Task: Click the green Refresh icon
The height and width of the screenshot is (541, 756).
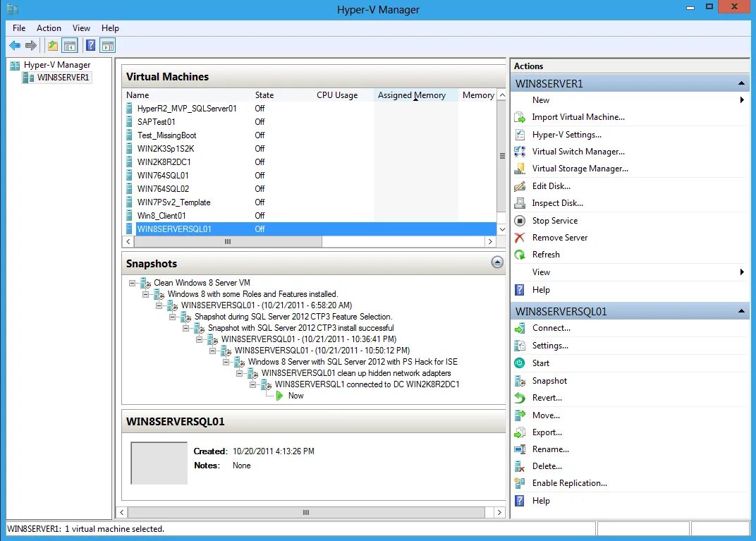Action: point(520,255)
